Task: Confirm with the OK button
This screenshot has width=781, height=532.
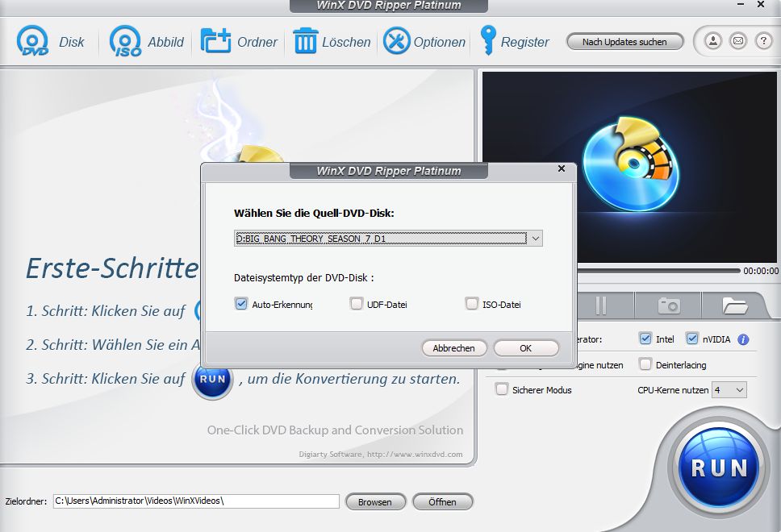Action: tap(526, 348)
